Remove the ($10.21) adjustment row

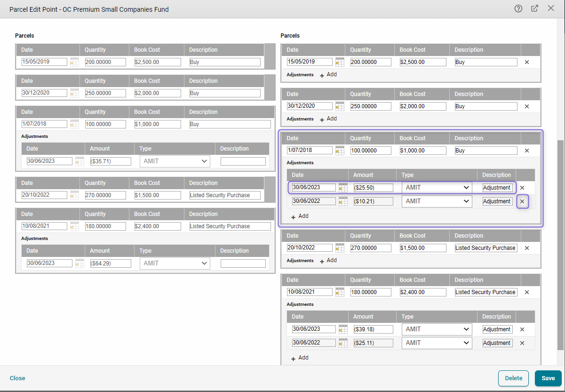tap(522, 201)
